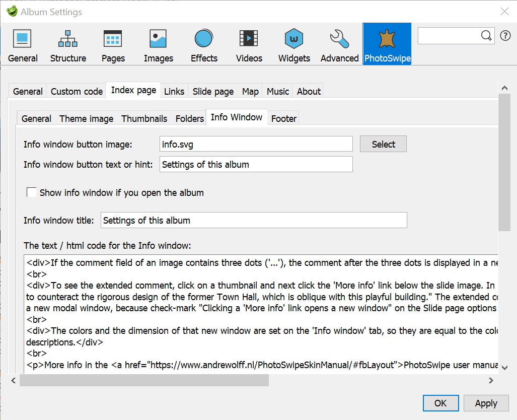Click the Info window button text field
The height and width of the screenshot is (420, 517).
click(x=256, y=165)
